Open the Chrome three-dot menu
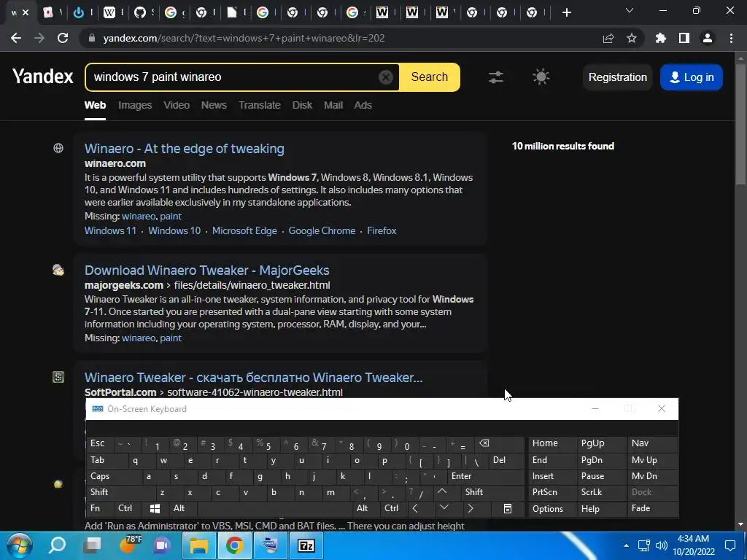Image resolution: width=747 pixels, height=560 pixels. tap(731, 38)
